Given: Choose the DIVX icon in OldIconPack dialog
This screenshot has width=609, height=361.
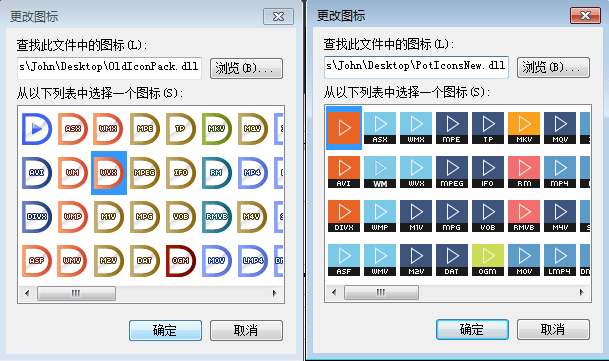Looking at the screenshot, I should pos(37,216).
